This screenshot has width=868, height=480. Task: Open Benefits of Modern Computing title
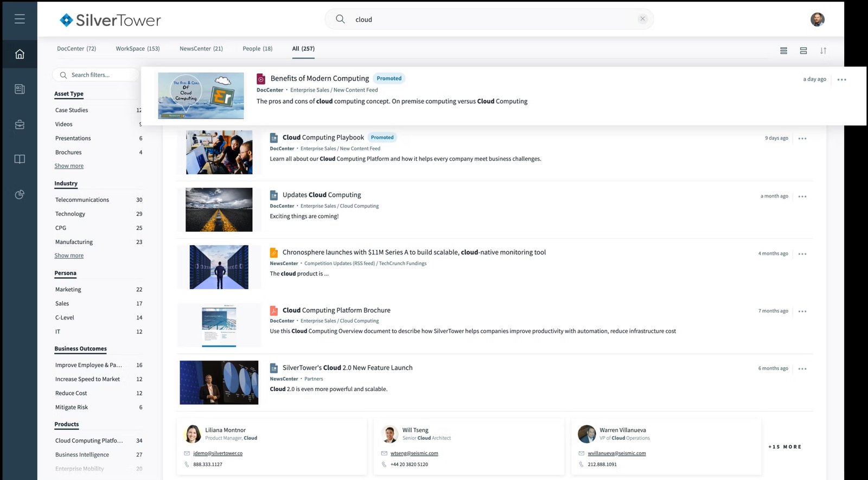(320, 79)
